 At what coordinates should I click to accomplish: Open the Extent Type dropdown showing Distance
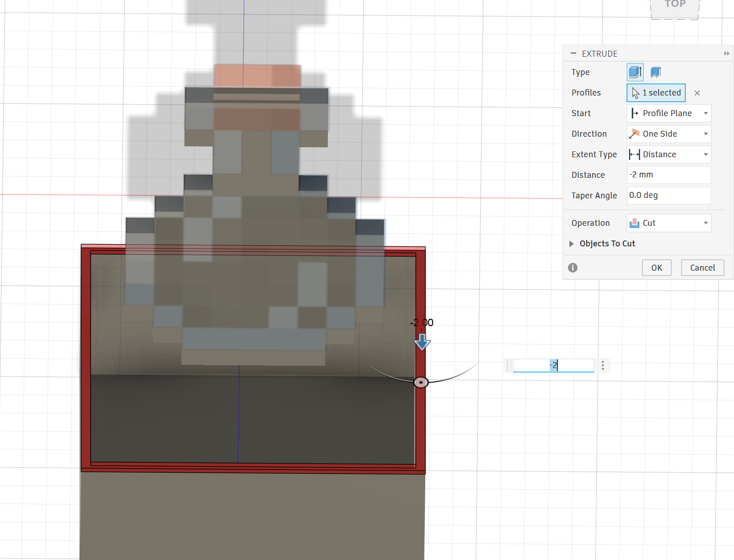(669, 155)
